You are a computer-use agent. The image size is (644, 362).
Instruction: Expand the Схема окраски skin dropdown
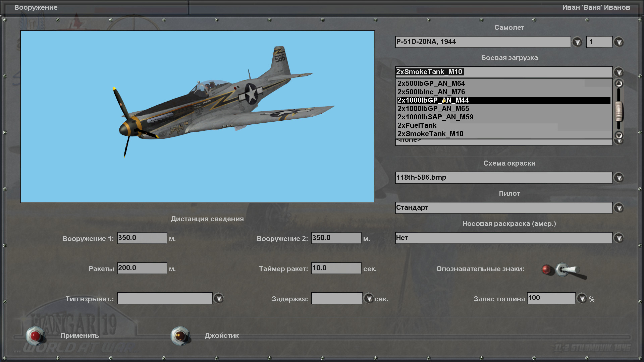point(619,178)
